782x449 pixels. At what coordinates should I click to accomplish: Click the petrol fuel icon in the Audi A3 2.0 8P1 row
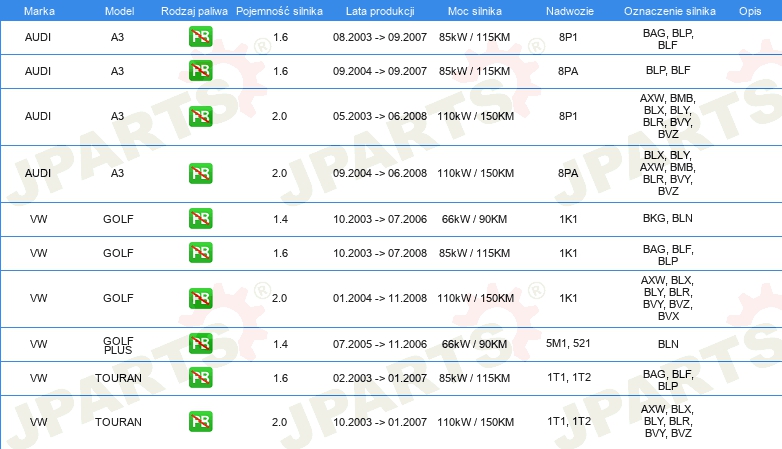[x=200, y=116]
